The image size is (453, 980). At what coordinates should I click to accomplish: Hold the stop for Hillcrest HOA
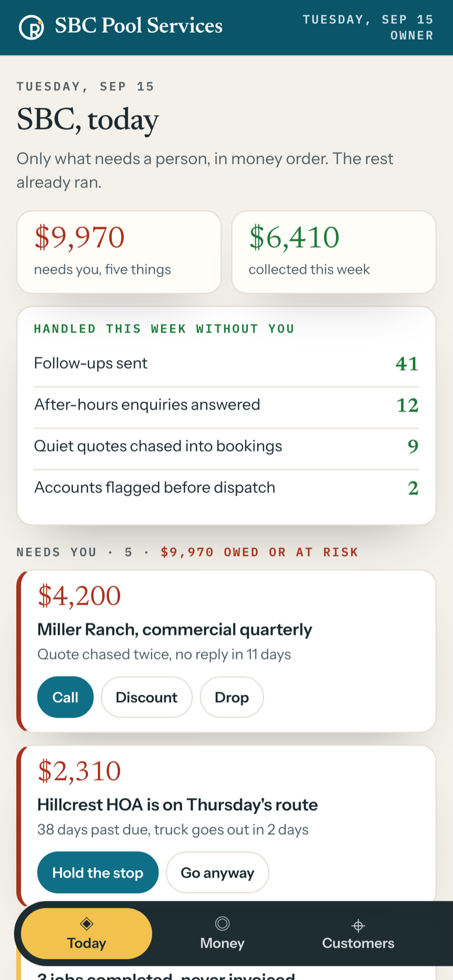coord(98,872)
